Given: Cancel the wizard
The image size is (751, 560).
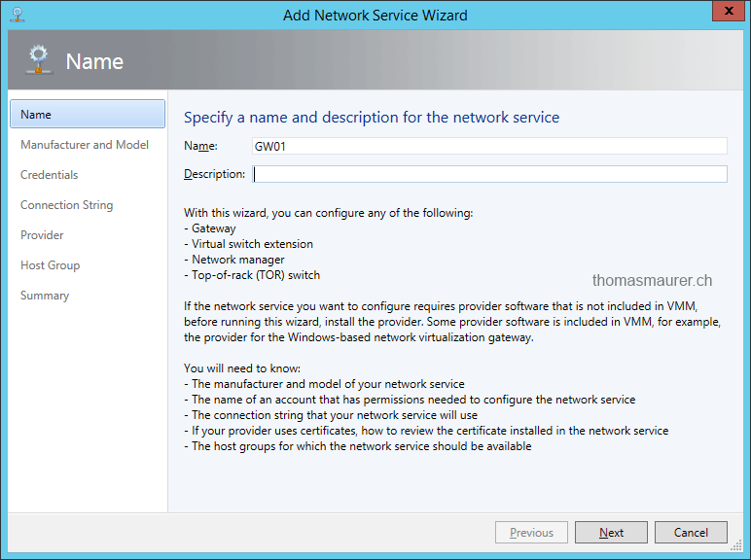Looking at the screenshot, I should tap(691, 533).
